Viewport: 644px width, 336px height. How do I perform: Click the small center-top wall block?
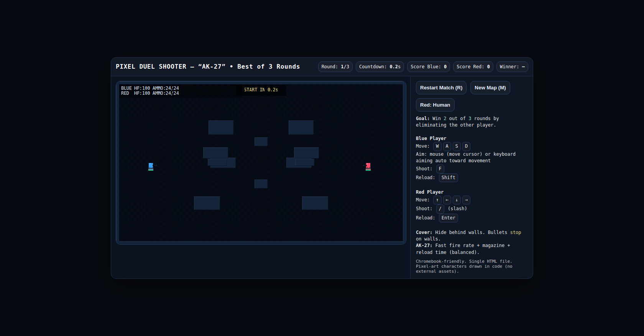(x=261, y=142)
